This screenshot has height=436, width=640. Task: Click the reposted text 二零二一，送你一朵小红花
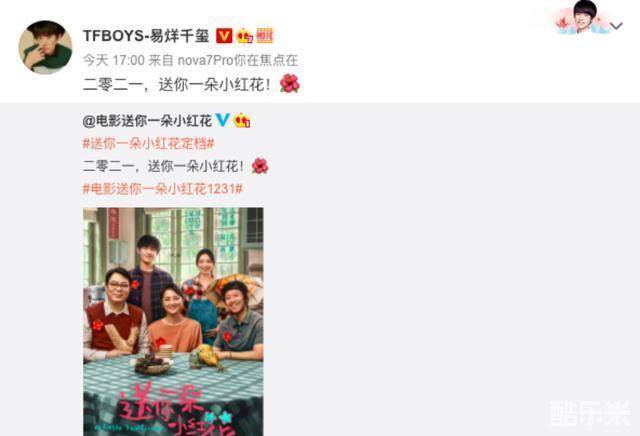click(x=164, y=166)
